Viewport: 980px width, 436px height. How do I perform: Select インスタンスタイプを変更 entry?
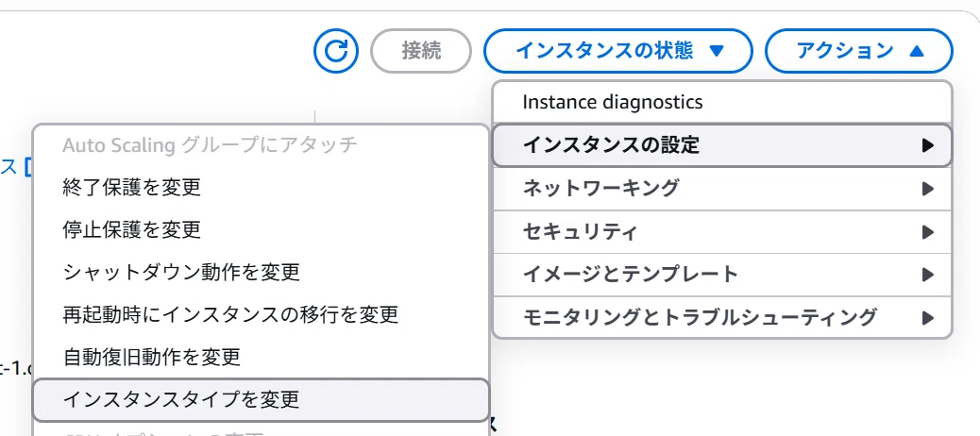tap(261, 400)
